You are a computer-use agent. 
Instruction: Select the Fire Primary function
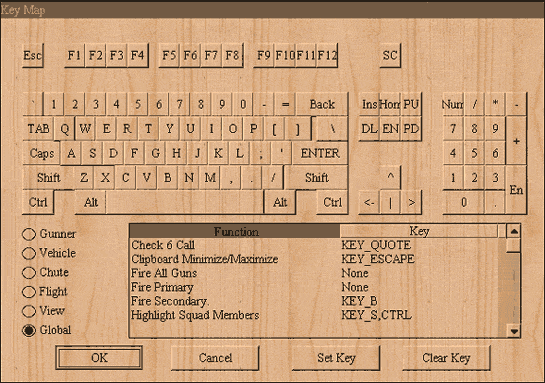[314, 287]
